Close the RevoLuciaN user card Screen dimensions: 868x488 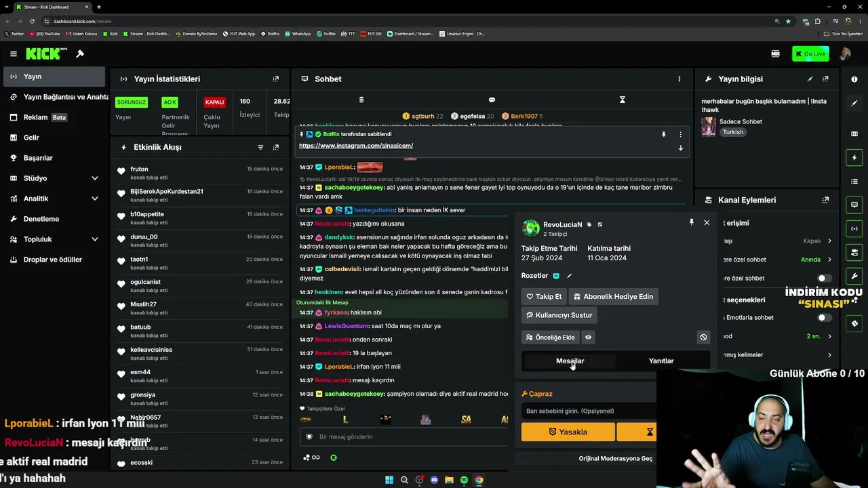click(707, 222)
